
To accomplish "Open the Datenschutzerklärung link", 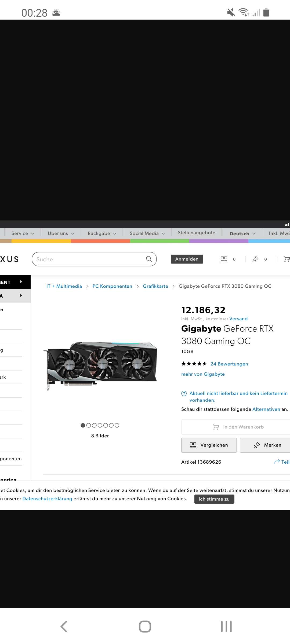I will (x=47, y=499).
